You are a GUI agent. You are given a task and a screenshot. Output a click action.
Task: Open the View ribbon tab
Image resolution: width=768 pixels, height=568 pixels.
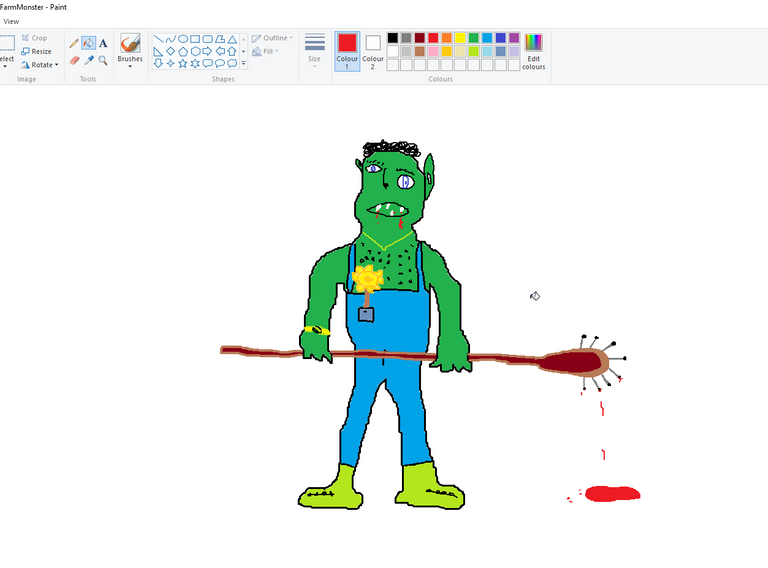(11, 21)
